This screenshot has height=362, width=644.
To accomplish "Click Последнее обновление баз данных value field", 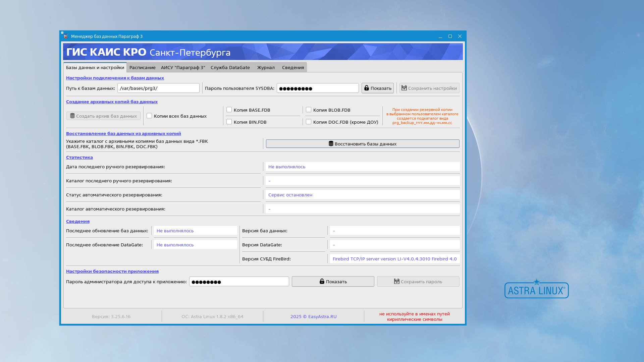I will [196, 231].
